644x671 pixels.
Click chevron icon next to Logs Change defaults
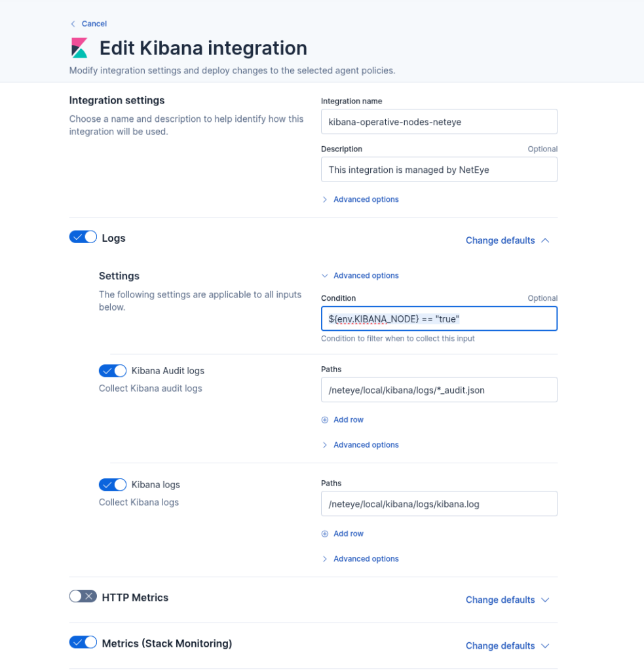[545, 240]
